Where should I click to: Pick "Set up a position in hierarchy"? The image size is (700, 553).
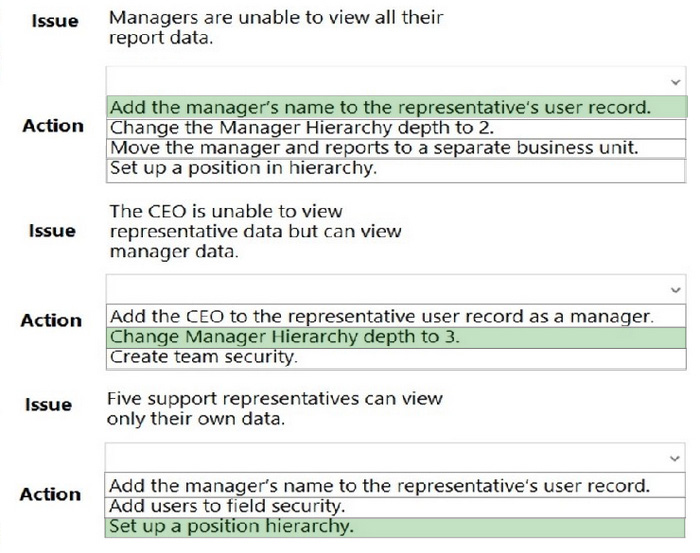(396, 169)
